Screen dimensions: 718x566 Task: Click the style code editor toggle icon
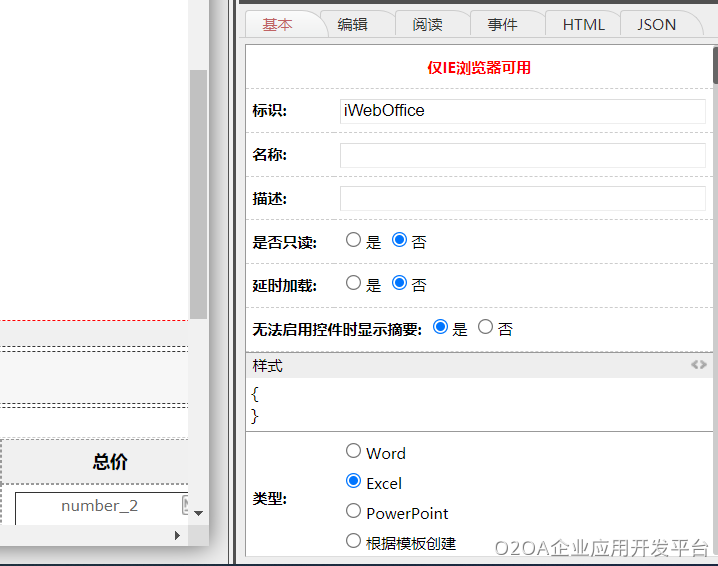coord(698,365)
